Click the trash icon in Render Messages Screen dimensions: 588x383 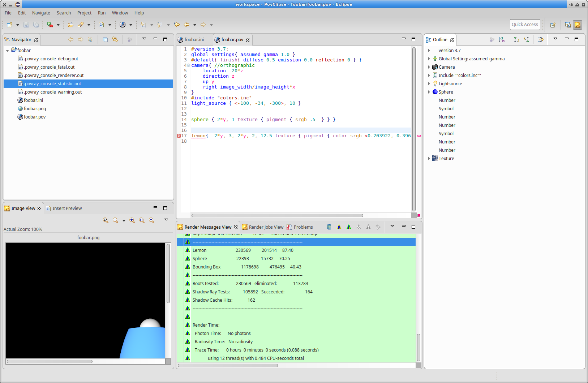[x=329, y=227]
